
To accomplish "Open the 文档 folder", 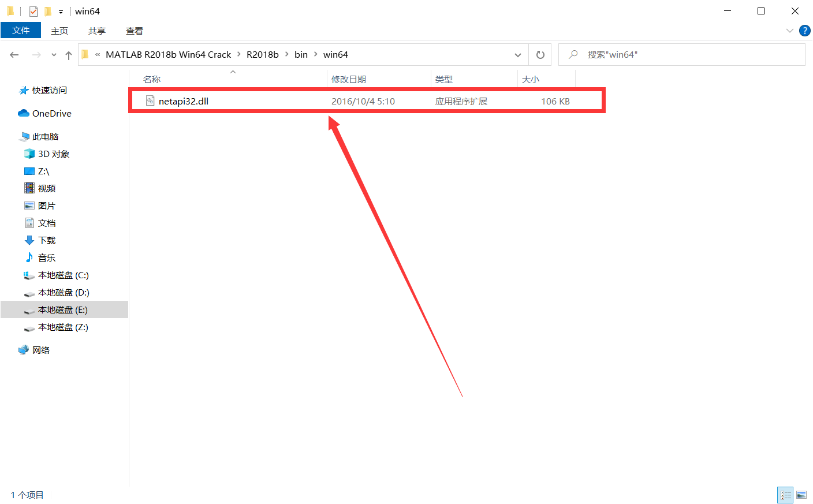I will 47,223.
